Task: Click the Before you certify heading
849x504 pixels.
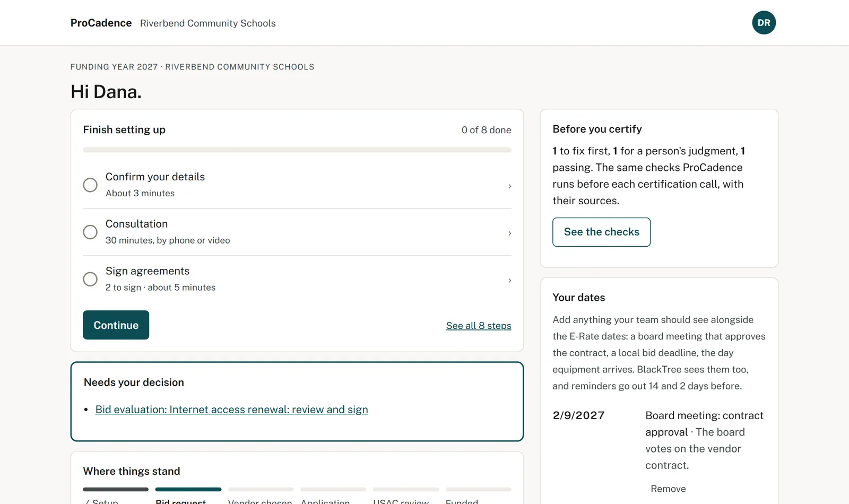Action: (597, 129)
